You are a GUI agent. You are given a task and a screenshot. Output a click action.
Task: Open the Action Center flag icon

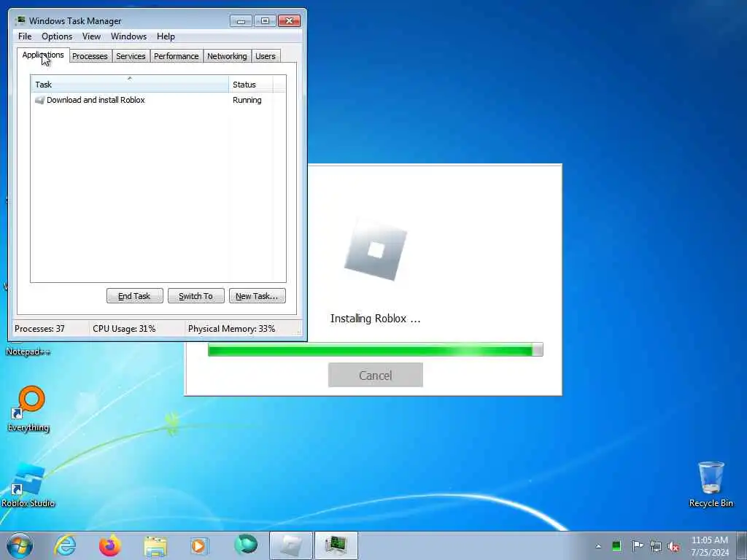click(x=637, y=545)
